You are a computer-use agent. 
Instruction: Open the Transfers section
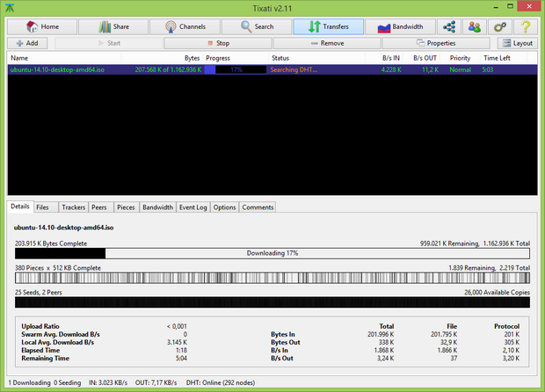click(x=329, y=26)
